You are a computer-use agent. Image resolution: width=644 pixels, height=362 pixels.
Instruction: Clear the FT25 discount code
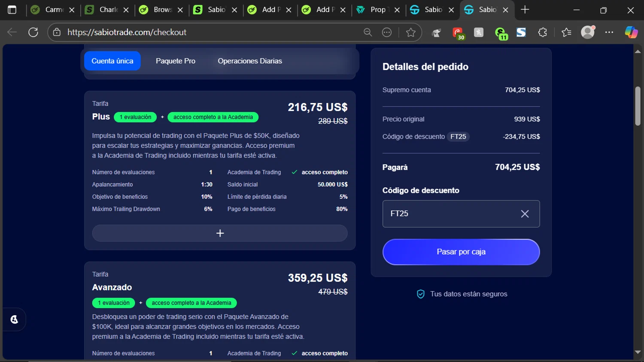pyautogui.click(x=525, y=214)
